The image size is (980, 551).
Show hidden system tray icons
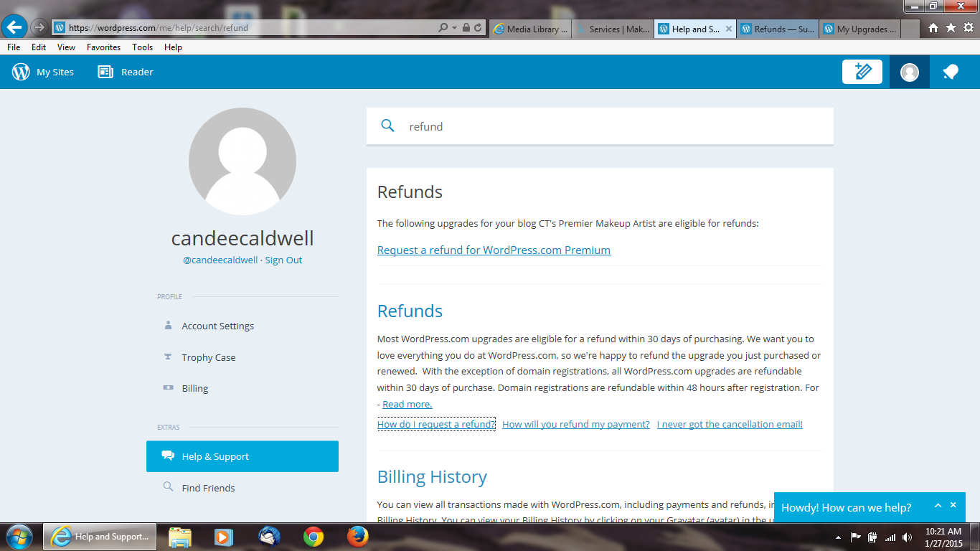[x=838, y=537]
